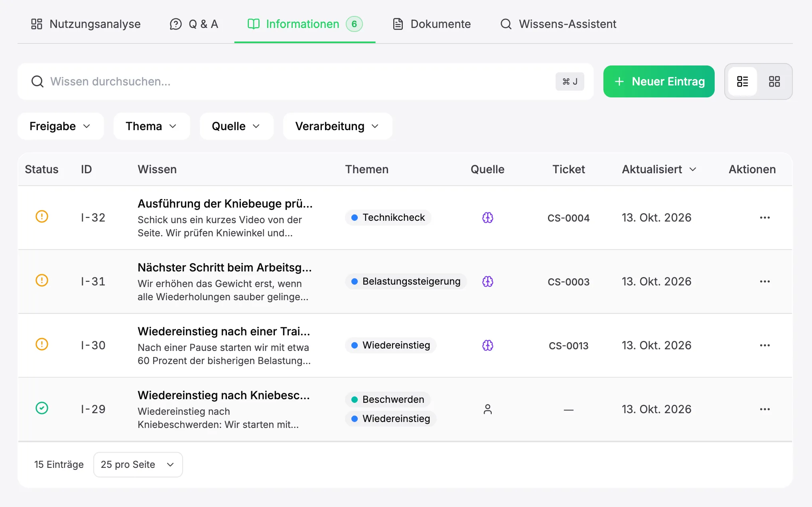Open entry Nächster Schritt beim Arbeitsg...
Image resolution: width=812 pixels, height=507 pixels.
point(225,267)
